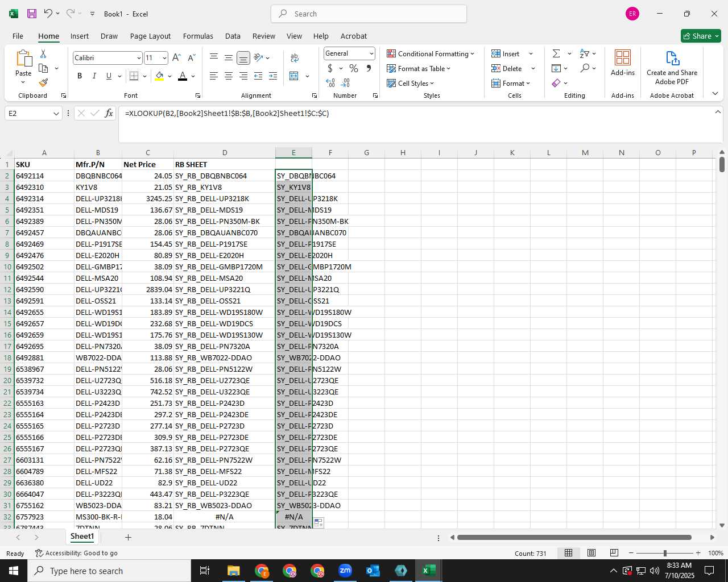728x582 pixels.
Task: Click the zoom slider handle
Action: tap(664, 553)
